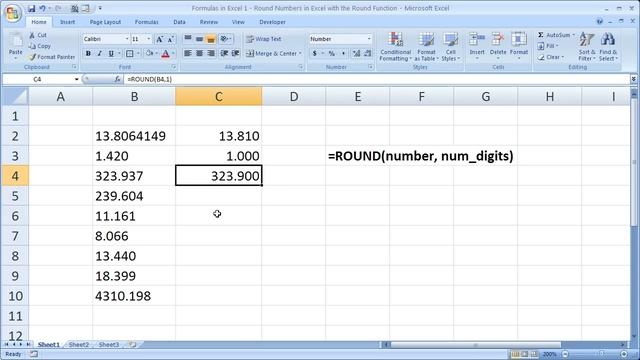Increase cell indent
640x360 pixels.
pos(236,53)
